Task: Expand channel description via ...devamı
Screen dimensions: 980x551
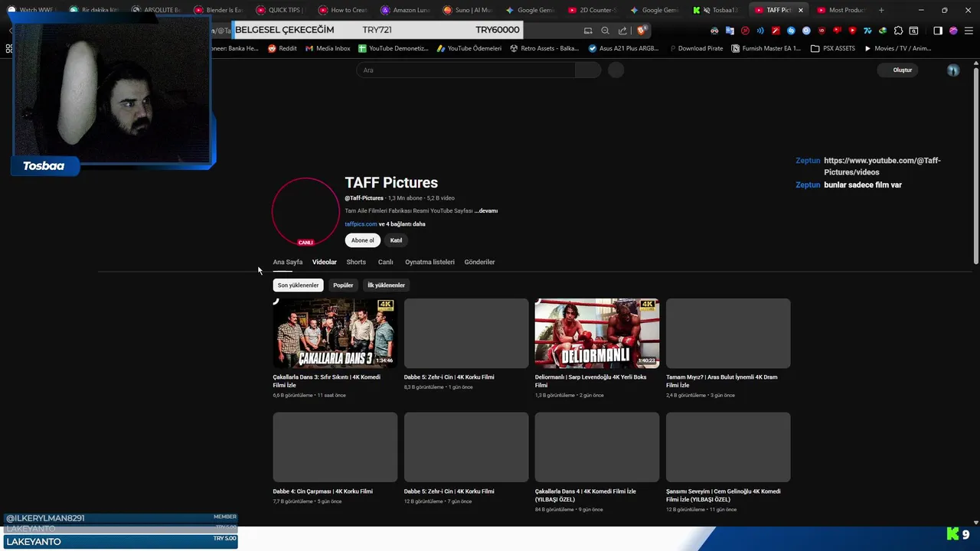Action: tap(486, 210)
